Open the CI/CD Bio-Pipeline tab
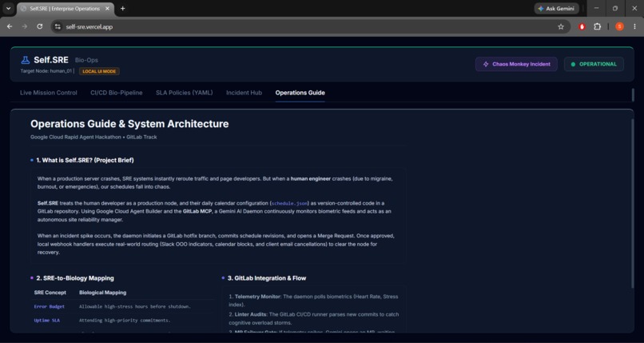644x343 pixels. point(117,93)
